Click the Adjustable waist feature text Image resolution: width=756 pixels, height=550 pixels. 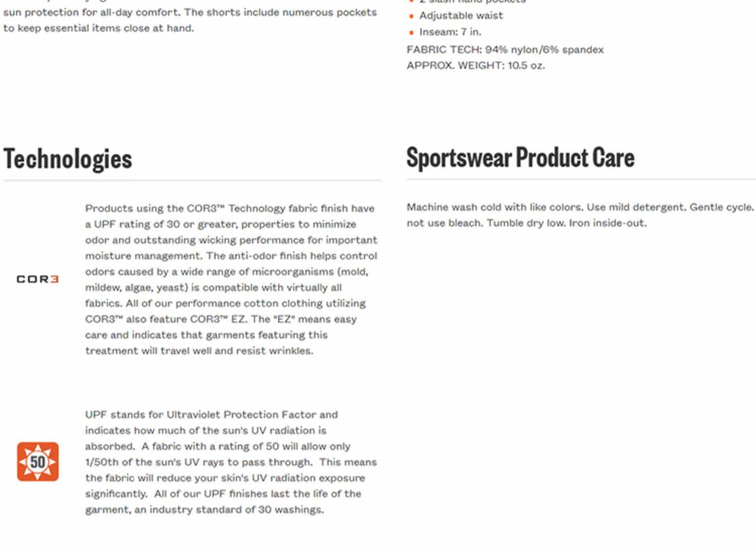pyautogui.click(x=461, y=16)
